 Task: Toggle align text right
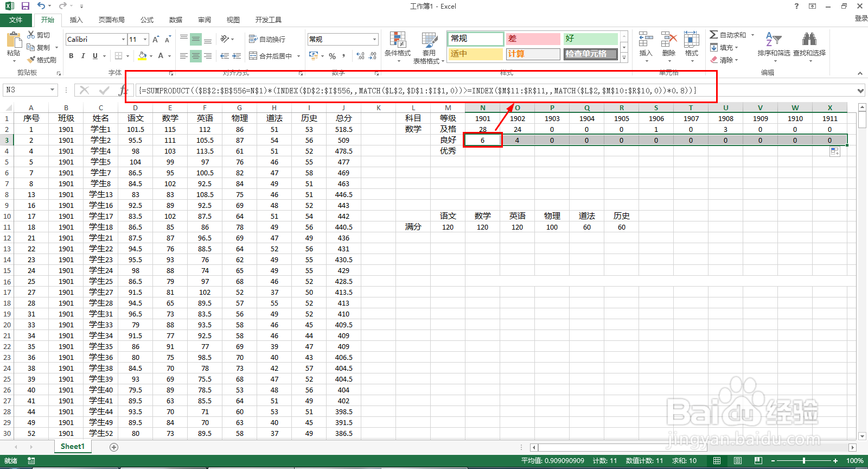pos(208,56)
